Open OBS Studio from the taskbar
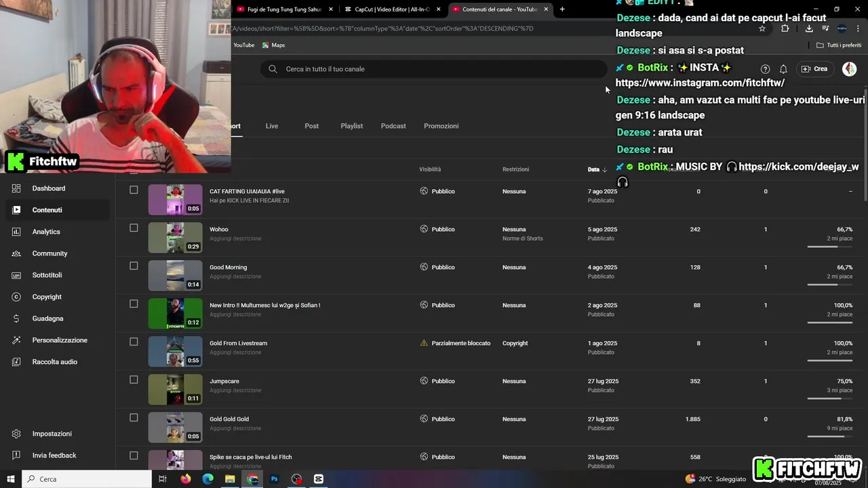Viewport: 868px width, 488px height. click(297, 479)
